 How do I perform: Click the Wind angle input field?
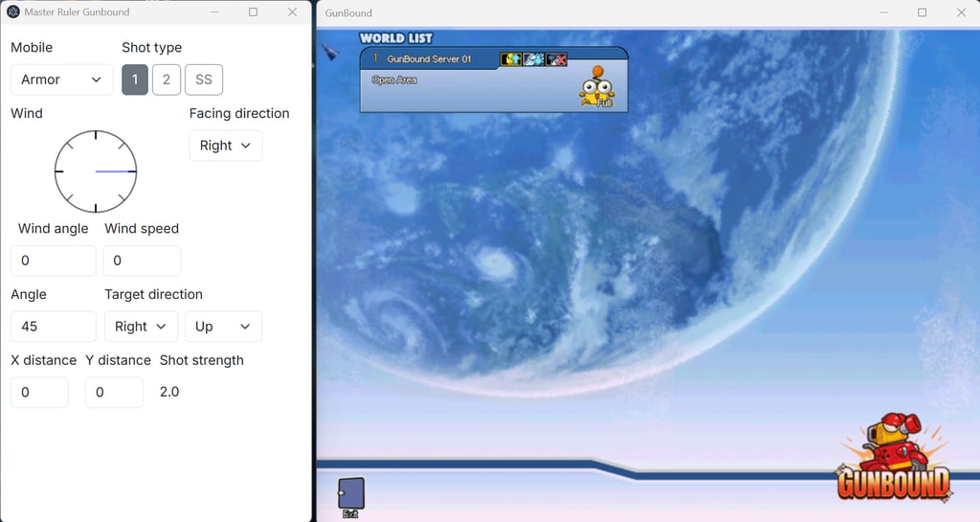(54, 261)
